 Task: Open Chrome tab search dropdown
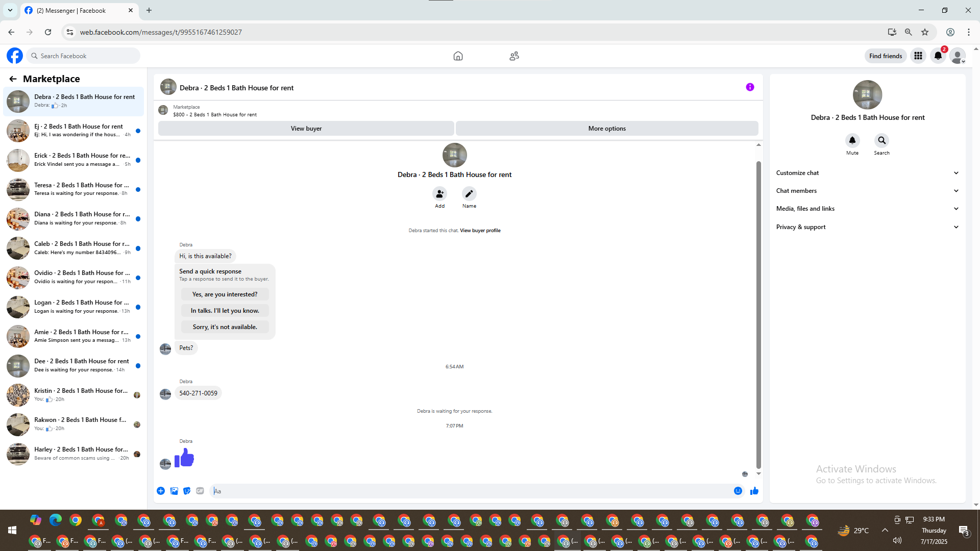(10, 10)
